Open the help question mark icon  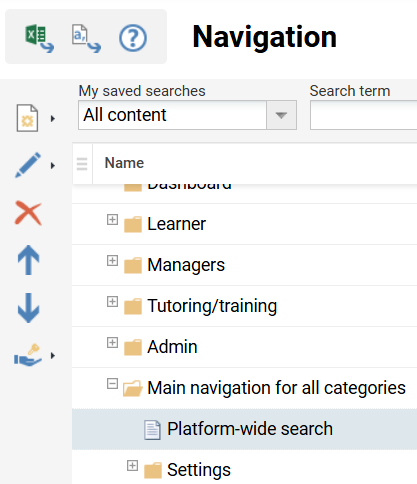tap(133, 38)
